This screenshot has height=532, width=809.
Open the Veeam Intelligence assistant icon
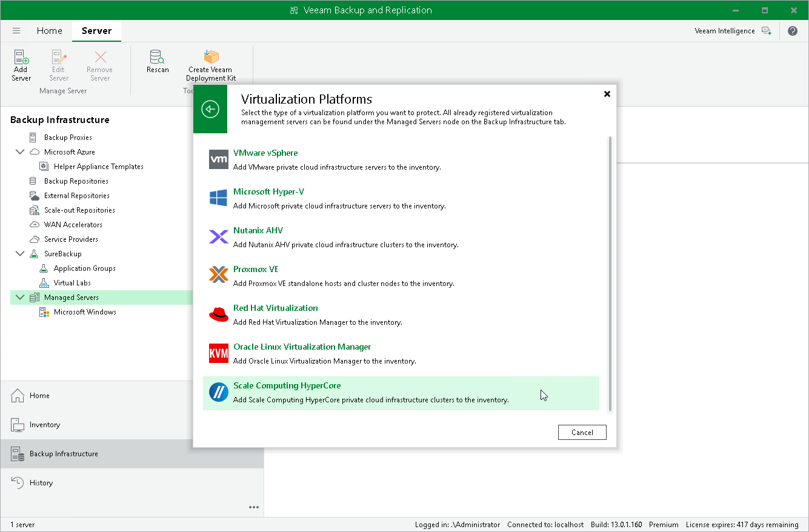(x=767, y=31)
